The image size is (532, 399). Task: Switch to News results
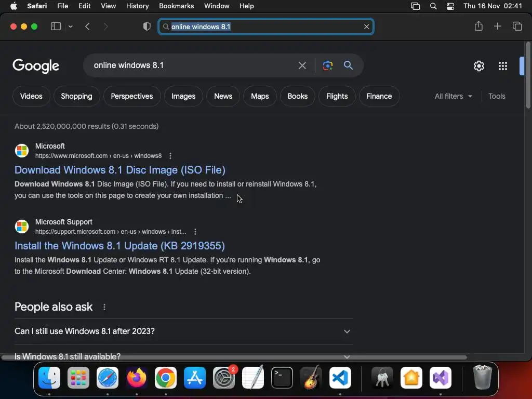pos(223,96)
